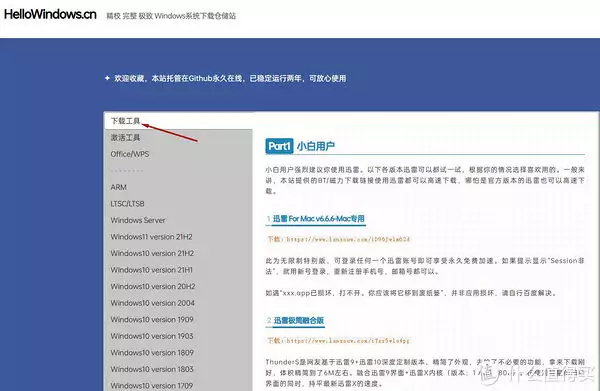Click the Part1 badge icon
600x391 pixels.
coord(279,146)
